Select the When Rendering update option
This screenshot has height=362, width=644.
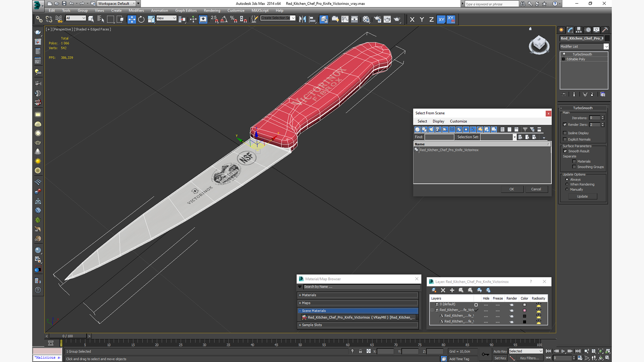click(567, 184)
